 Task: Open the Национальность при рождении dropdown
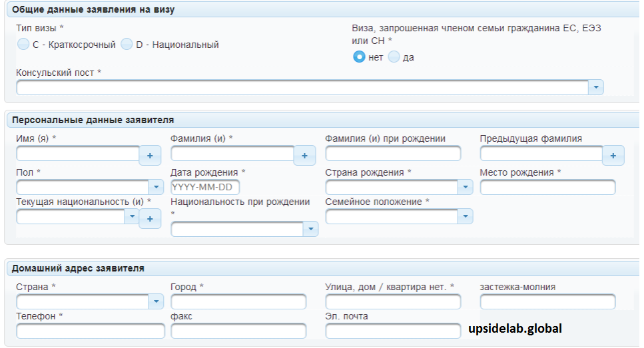tap(310, 229)
